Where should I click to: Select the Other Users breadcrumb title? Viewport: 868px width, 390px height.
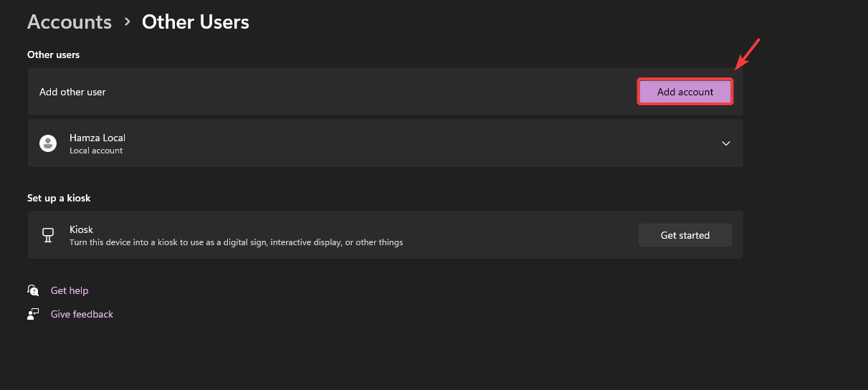(195, 22)
